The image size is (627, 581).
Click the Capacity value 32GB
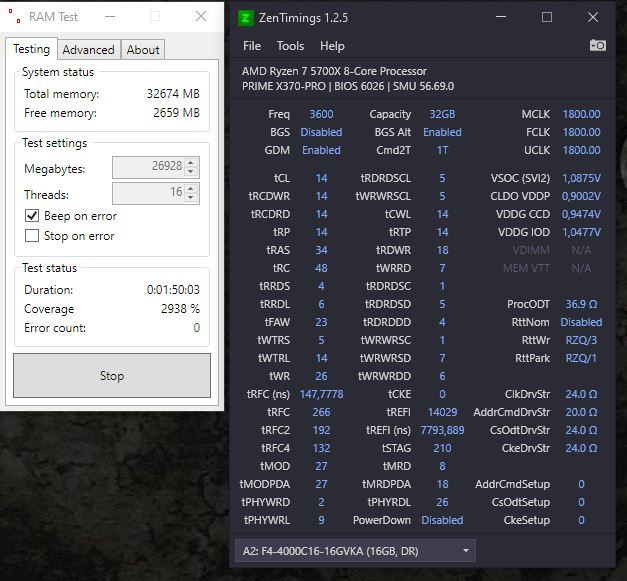pyautogui.click(x=442, y=114)
